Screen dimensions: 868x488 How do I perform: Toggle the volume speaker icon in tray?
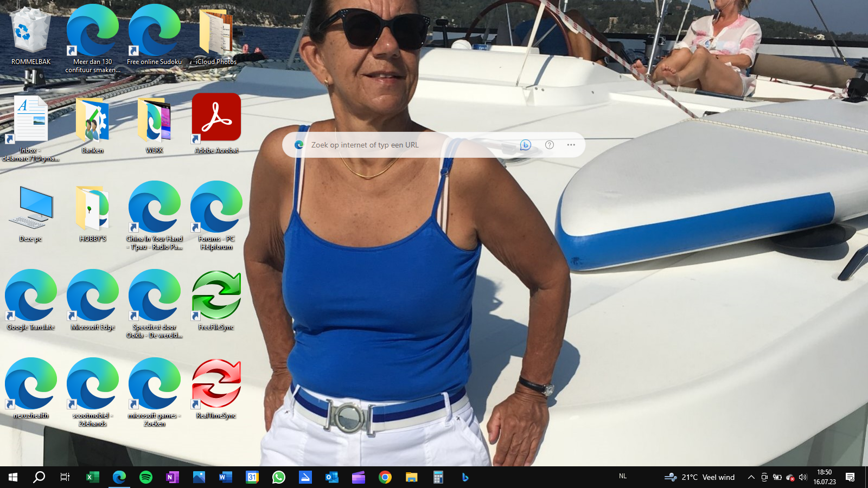803,477
